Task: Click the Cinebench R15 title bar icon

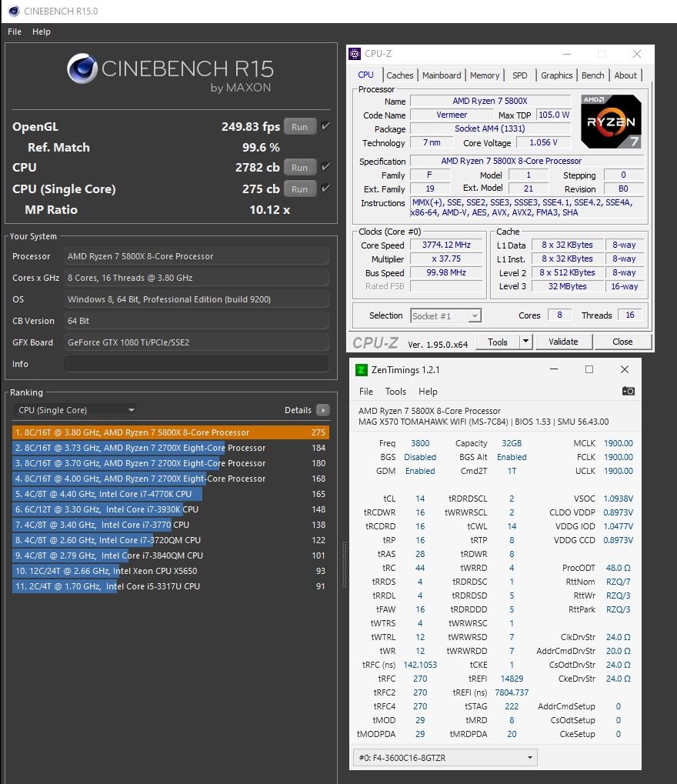Action: [x=14, y=11]
